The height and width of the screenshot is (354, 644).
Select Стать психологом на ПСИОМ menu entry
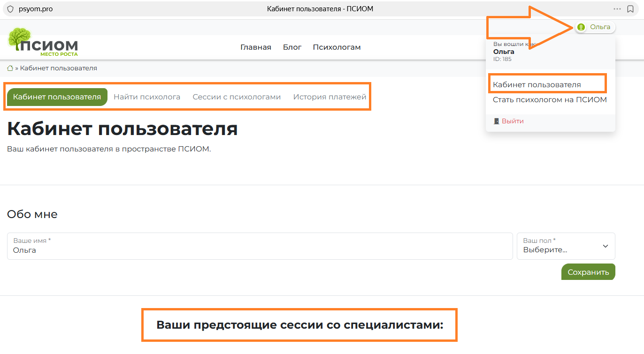[x=550, y=100]
